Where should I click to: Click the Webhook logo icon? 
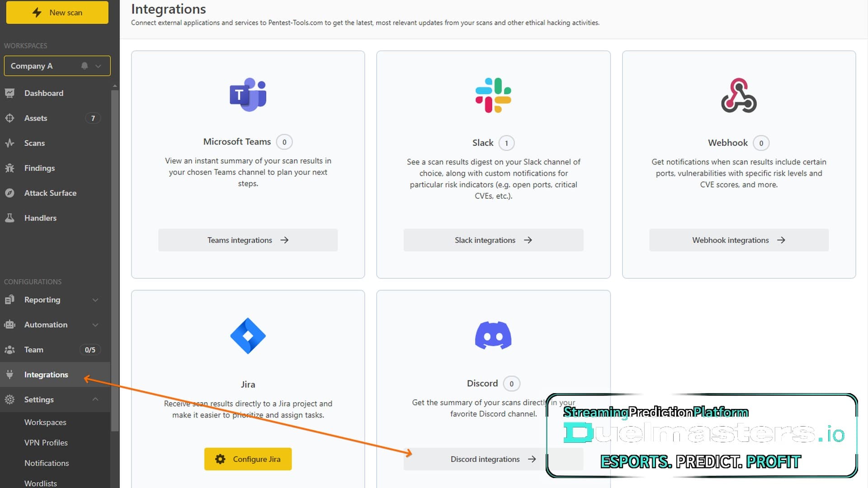(x=739, y=95)
